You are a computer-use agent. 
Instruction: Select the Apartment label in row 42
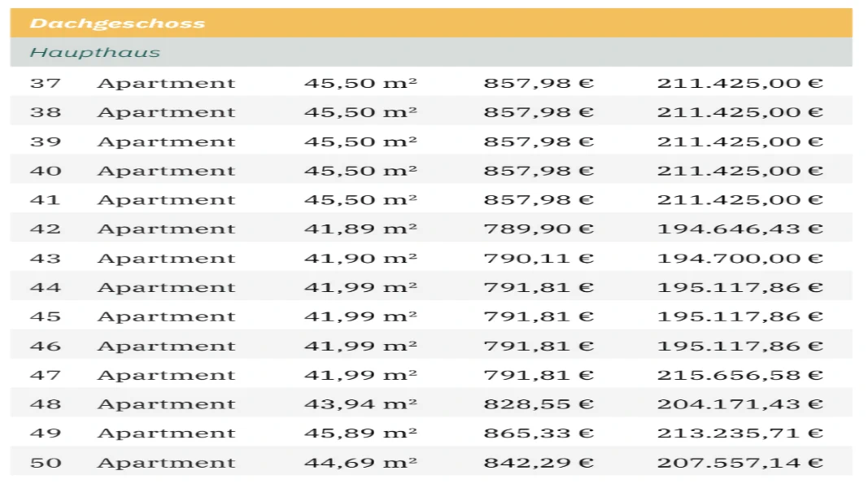pyautogui.click(x=166, y=229)
